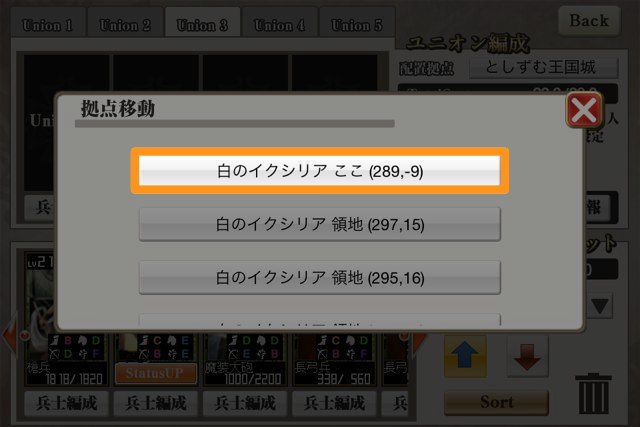Click the red down arrow icon
The height and width of the screenshot is (427, 640).
527,356
